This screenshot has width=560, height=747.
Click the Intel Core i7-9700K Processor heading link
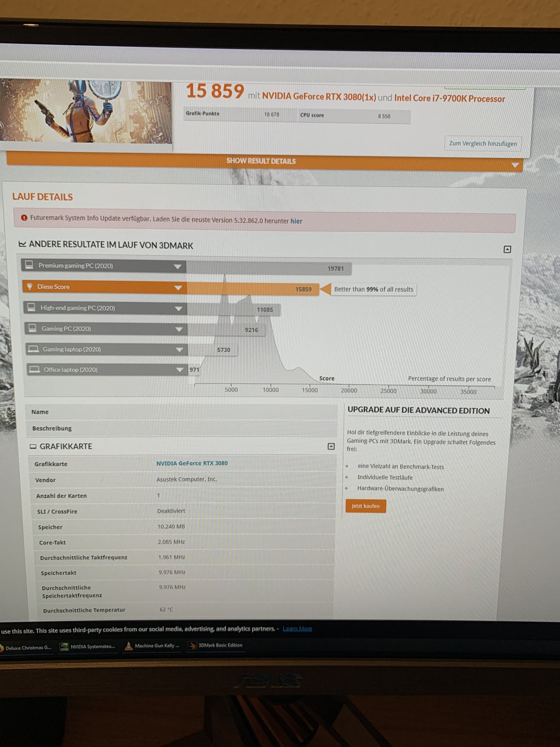(x=450, y=98)
